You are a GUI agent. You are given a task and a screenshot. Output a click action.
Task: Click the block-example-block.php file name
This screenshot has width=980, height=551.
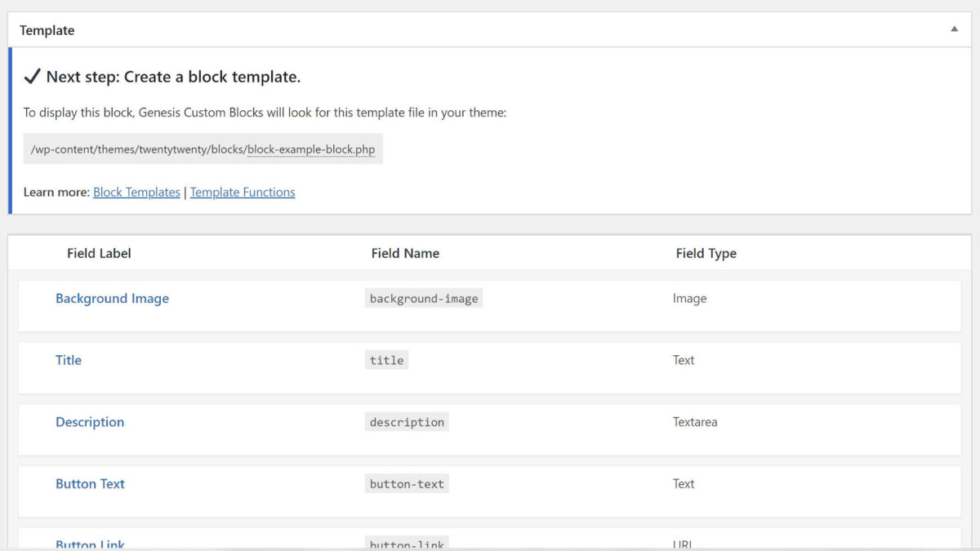[x=311, y=150]
